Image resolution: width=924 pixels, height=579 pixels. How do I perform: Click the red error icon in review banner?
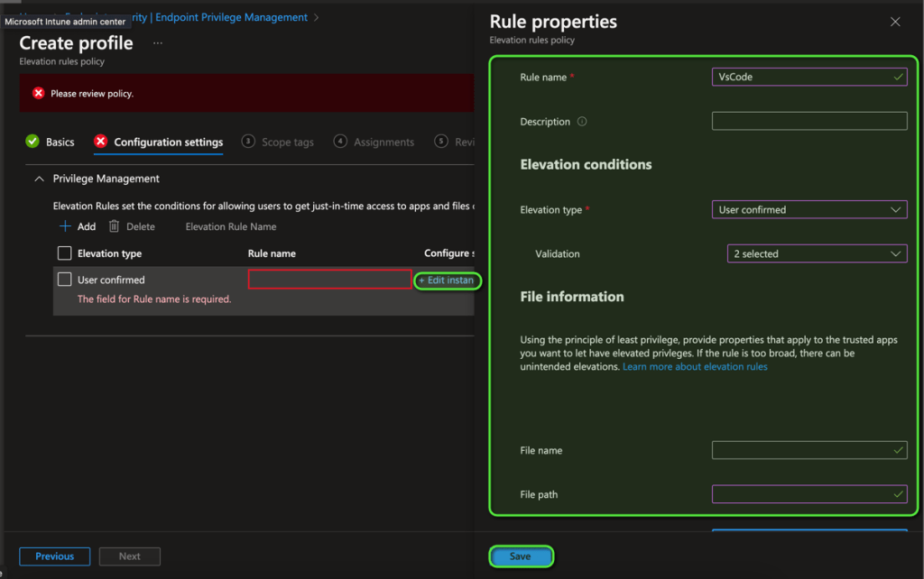[38, 93]
